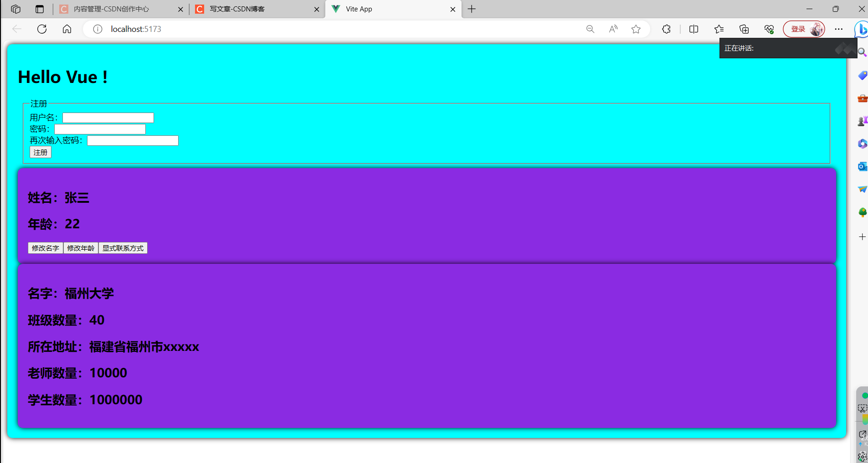Image resolution: width=868 pixels, height=463 pixels.
Task: Click the 班级数量：40 text
Action: click(66, 320)
